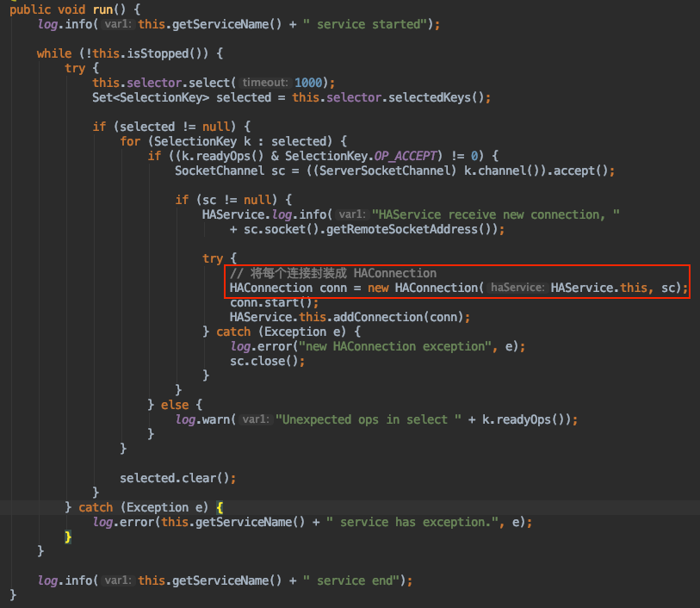Click the timeout: parameter inlay hint
Image resolution: width=700 pixels, height=608 pixels.
coord(263,83)
